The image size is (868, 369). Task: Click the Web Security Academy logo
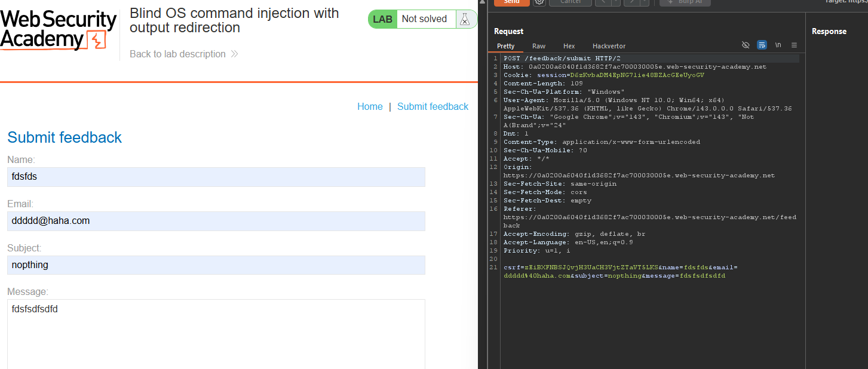(x=58, y=30)
